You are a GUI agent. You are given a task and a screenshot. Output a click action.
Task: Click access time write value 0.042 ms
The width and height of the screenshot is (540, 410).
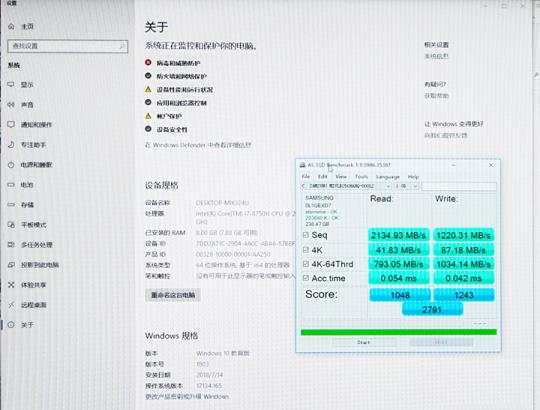(x=464, y=278)
